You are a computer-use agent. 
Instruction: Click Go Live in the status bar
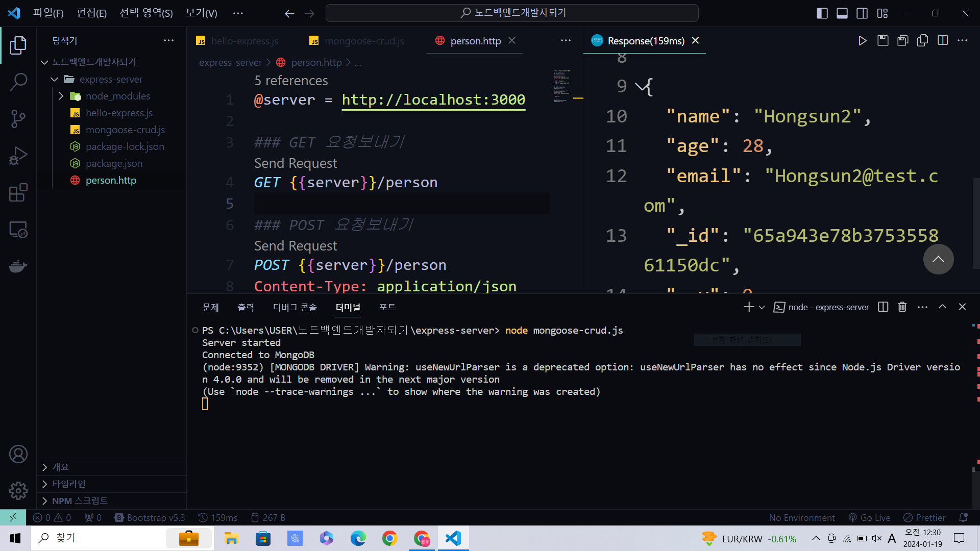click(869, 517)
